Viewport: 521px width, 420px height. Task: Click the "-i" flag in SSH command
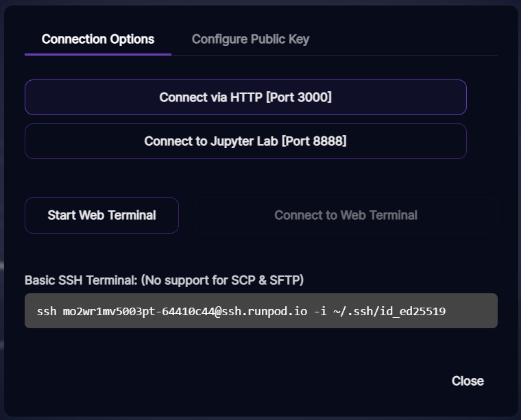(319, 312)
